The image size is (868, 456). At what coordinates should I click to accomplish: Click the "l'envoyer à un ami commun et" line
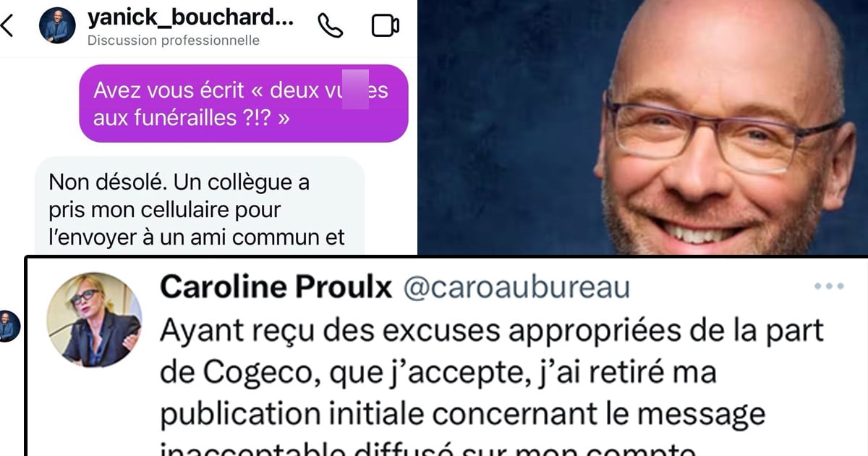click(x=197, y=237)
